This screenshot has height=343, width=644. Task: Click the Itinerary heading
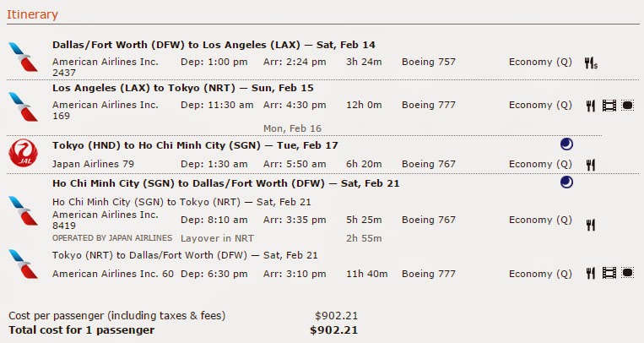32,14
